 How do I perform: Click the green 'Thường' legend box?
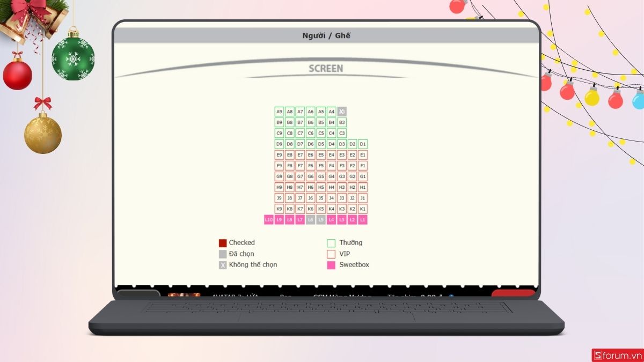click(x=331, y=243)
